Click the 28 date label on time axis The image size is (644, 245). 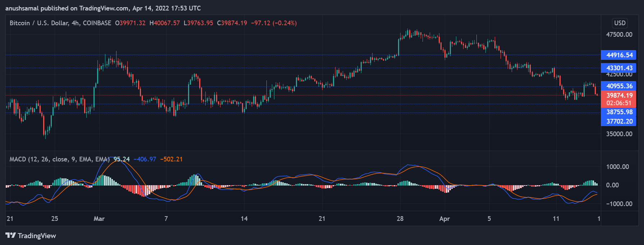pos(400,219)
